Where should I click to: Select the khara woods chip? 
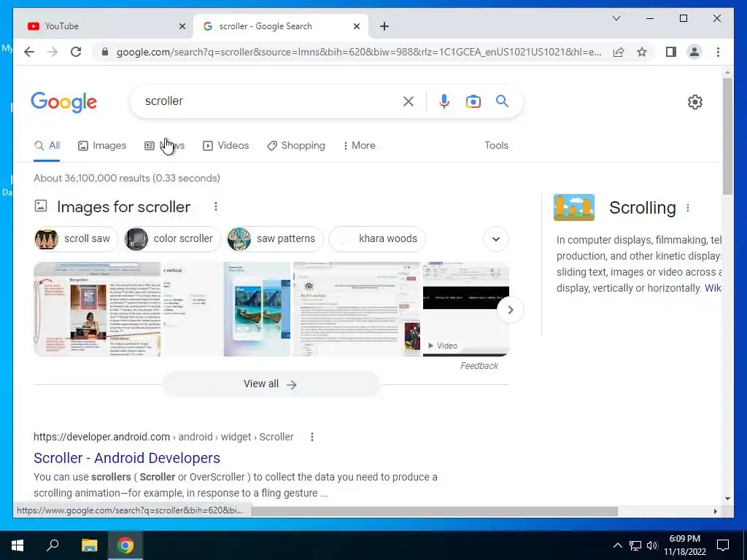(x=377, y=239)
